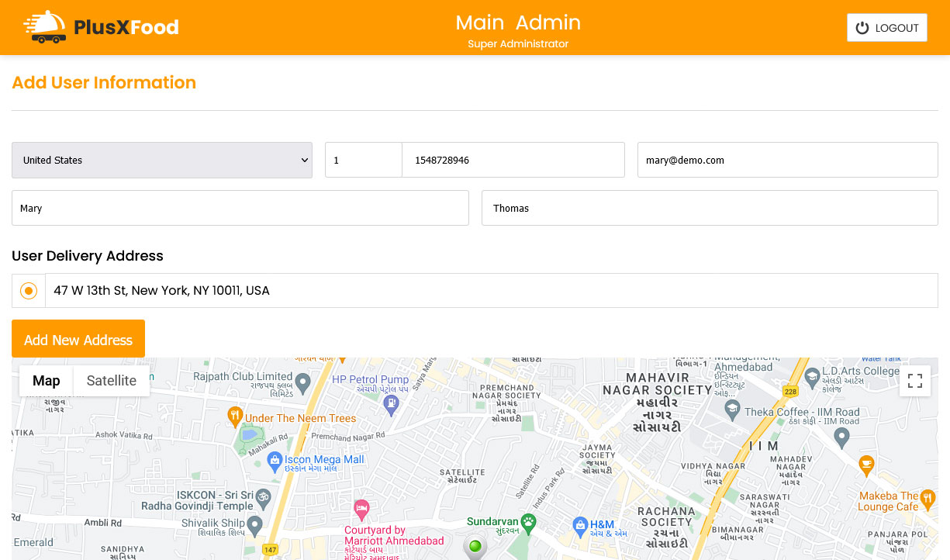Screen dimensions: 950x560
Task: Click the first name field Mary
Action: (240, 208)
